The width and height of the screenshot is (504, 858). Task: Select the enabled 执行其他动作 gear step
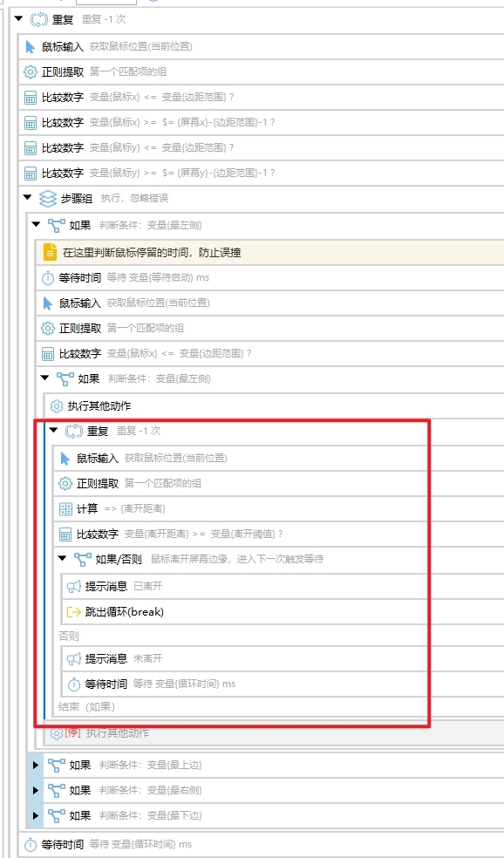pyautogui.click(x=275, y=406)
